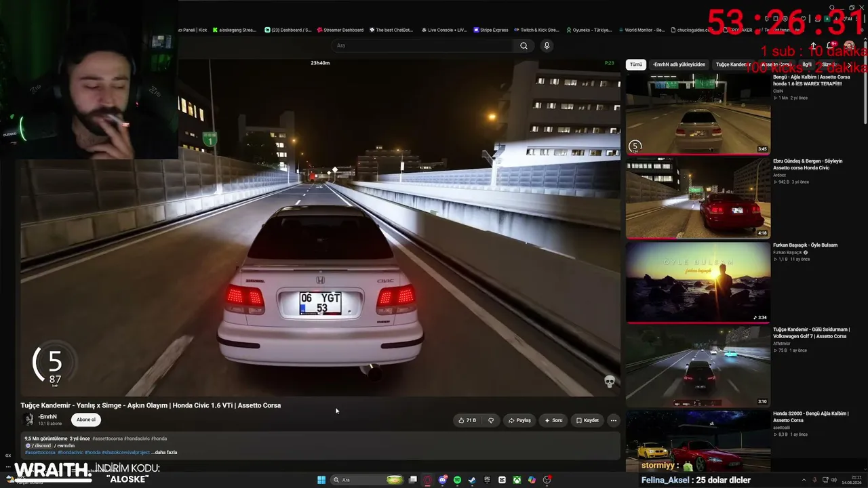Open 'Honda S2000 - Bengü Ağla Kalbim' title
This screenshot has height=488, width=868.
click(811, 416)
